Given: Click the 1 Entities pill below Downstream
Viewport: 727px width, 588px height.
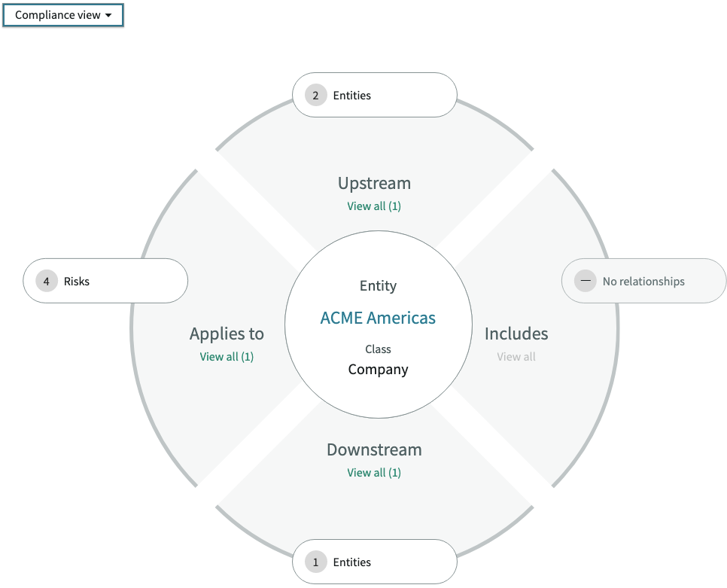Looking at the screenshot, I should pyautogui.click(x=375, y=562).
